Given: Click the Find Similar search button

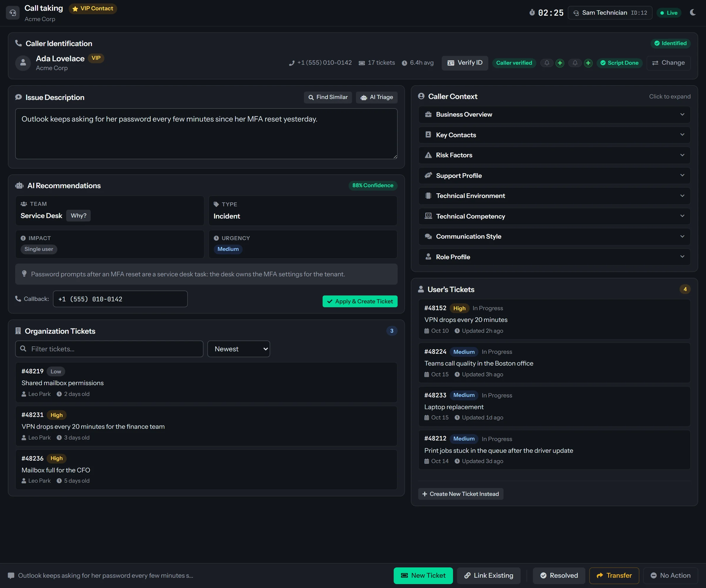Looking at the screenshot, I should point(328,97).
